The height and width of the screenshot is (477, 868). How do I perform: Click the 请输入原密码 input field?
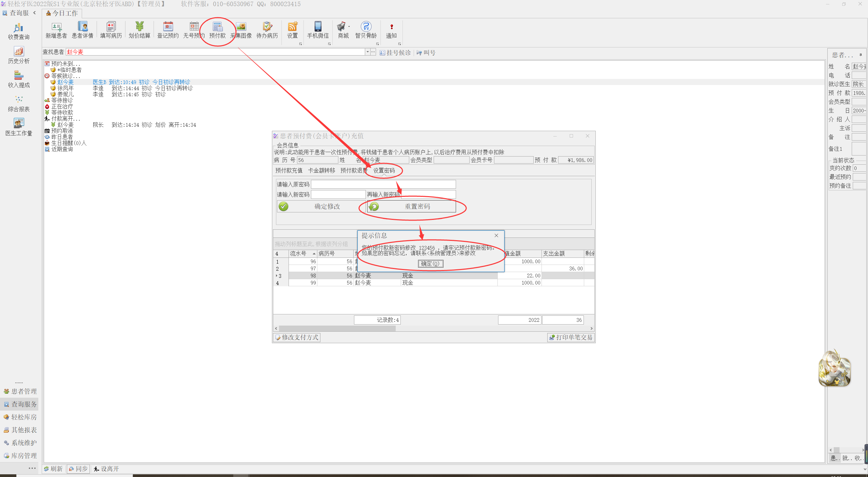[x=383, y=184]
